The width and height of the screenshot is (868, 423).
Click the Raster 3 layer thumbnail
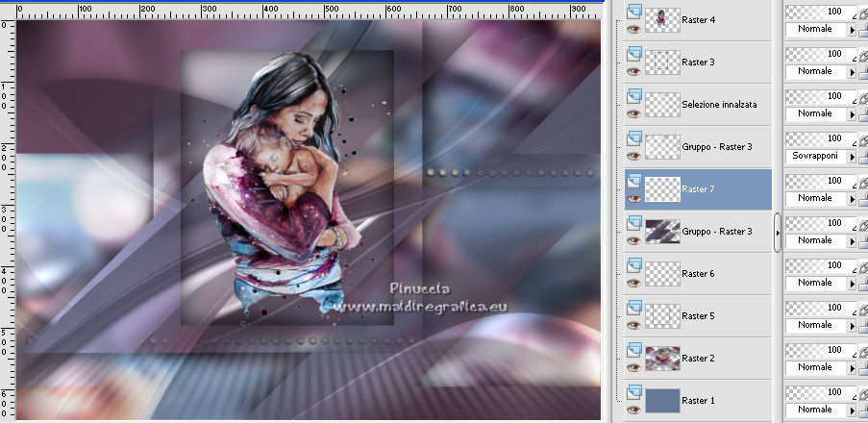pos(662,62)
